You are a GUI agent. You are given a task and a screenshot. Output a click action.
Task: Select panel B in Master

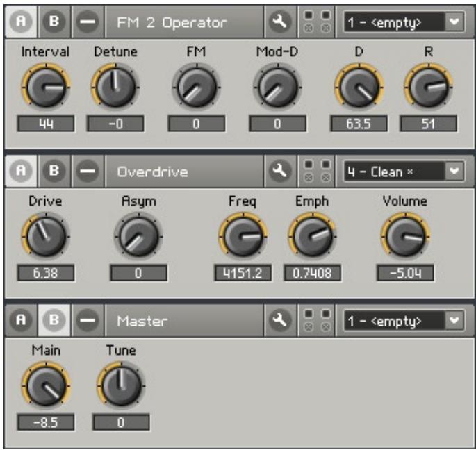[x=54, y=320]
